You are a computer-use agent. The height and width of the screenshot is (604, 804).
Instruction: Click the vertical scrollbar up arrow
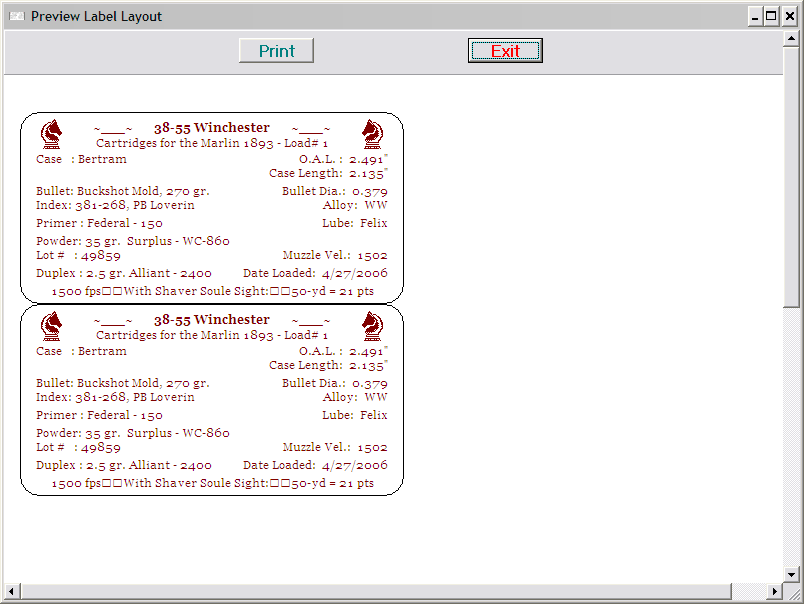791,38
